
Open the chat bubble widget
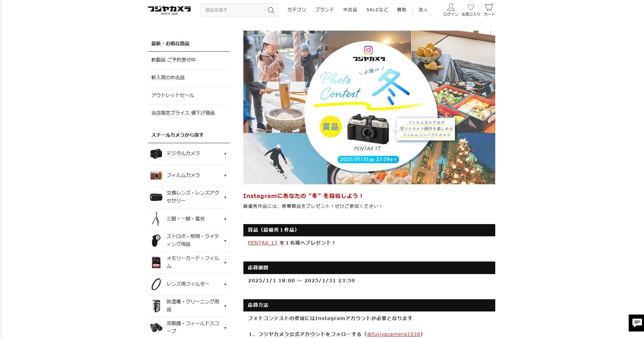pyautogui.click(x=636, y=323)
